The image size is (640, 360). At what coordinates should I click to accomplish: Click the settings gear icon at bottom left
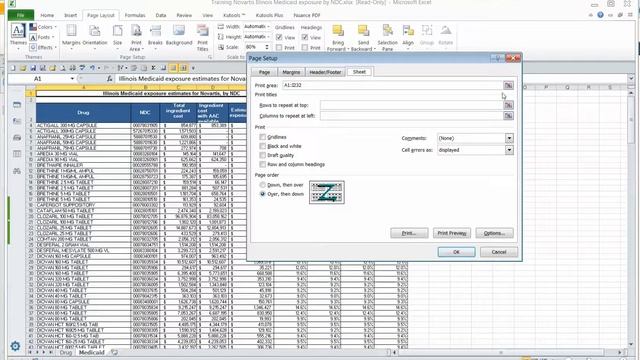[15, 346]
